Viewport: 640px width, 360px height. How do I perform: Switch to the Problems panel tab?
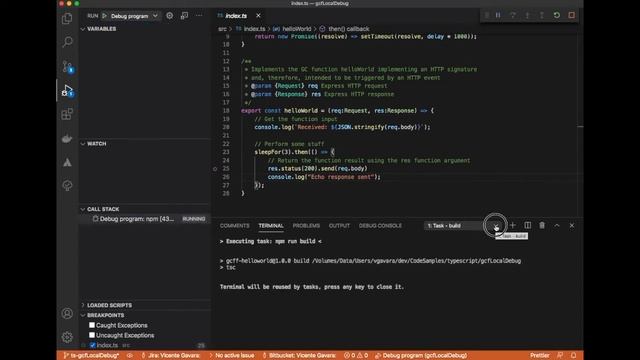[306, 225]
